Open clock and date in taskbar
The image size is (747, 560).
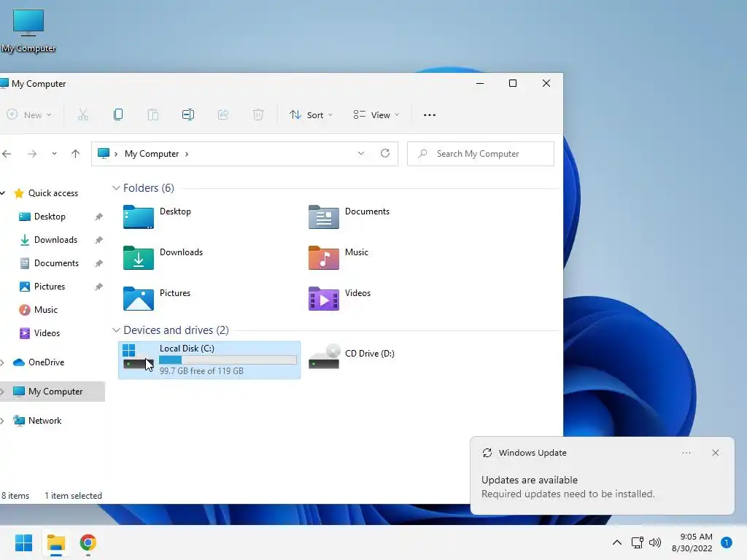[x=692, y=542]
